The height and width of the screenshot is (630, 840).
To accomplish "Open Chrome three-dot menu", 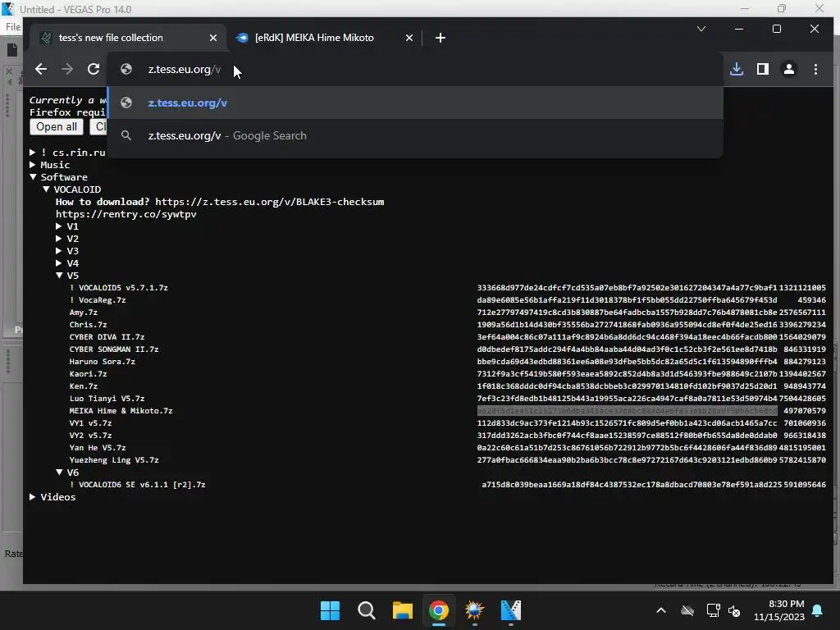I will point(815,69).
